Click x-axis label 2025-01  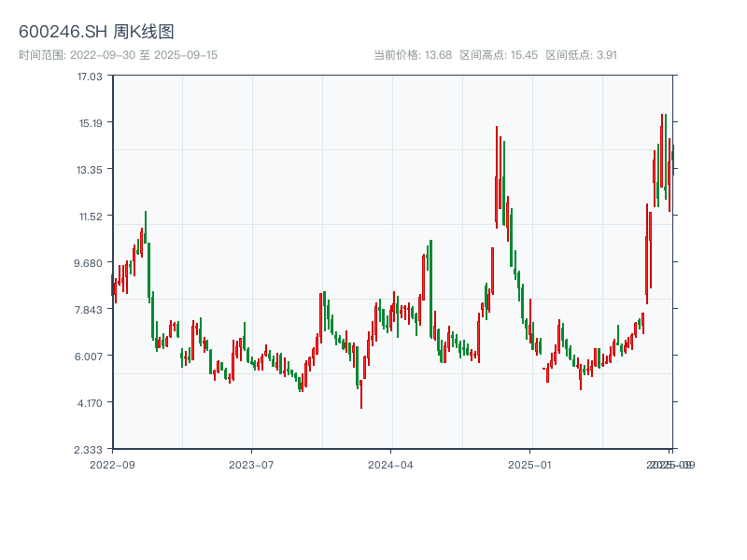tap(529, 465)
